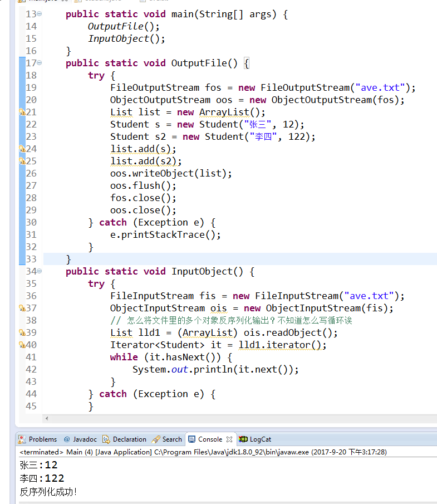This screenshot has width=437, height=504.
Task: Click the warning marker on line 39
Action: pyautogui.click(x=22, y=332)
